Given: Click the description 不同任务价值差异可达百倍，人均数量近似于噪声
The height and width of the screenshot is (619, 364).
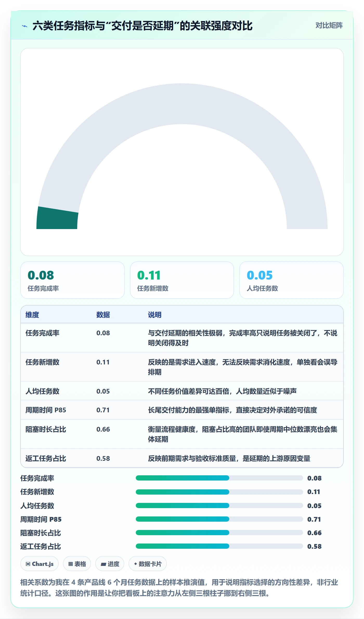Looking at the screenshot, I should tap(222, 391).
